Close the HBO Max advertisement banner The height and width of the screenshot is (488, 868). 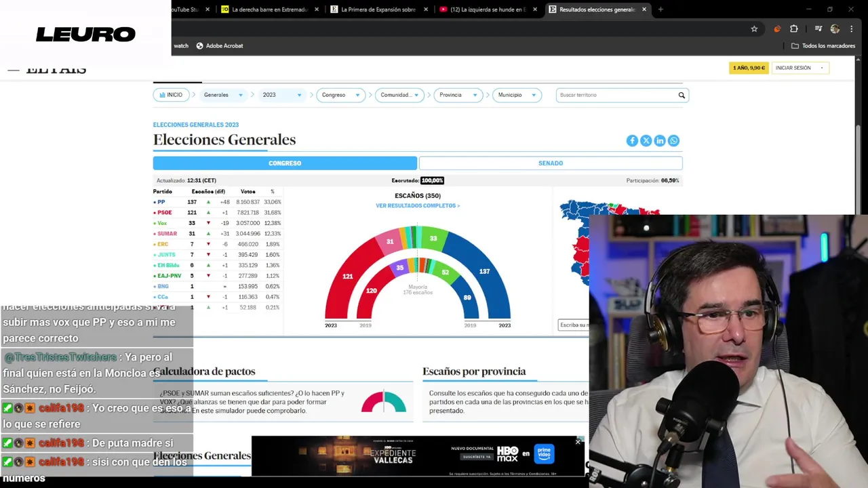coord(578,441)
